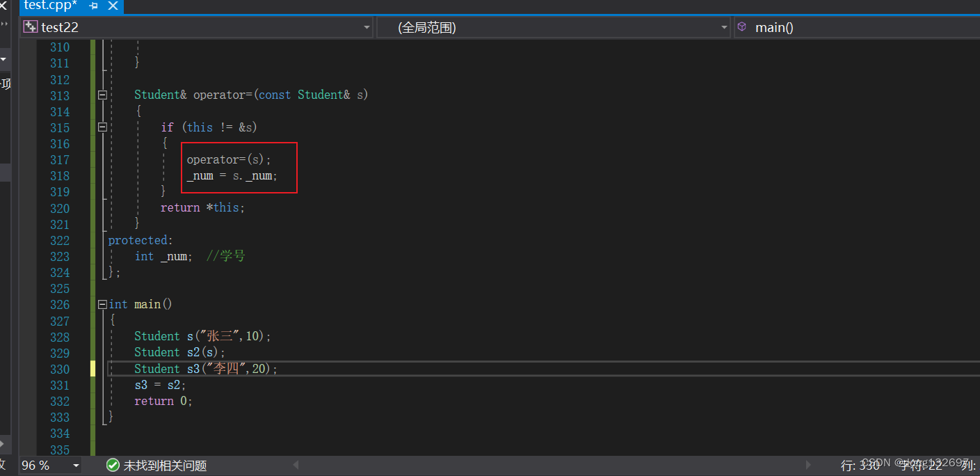This screenshot has height=476, width=980.
Task: Click the 'return *this;' statement
Action: [202, 207]
